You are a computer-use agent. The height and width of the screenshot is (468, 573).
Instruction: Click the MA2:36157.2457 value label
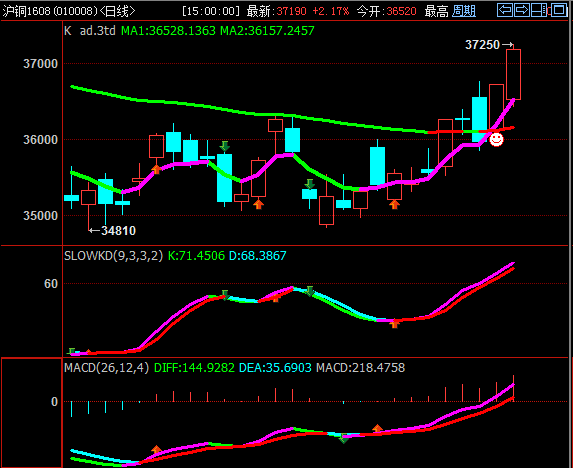coord(267,31)
